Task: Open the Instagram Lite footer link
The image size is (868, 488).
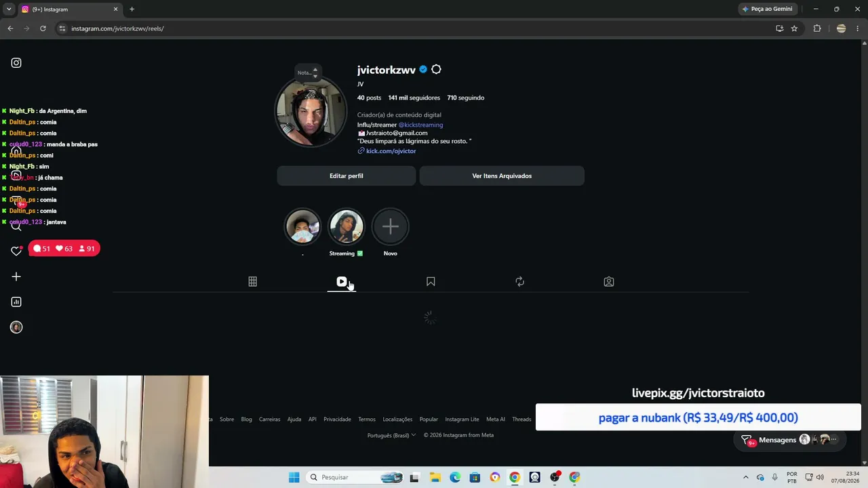Action: [x=462, y=420]
